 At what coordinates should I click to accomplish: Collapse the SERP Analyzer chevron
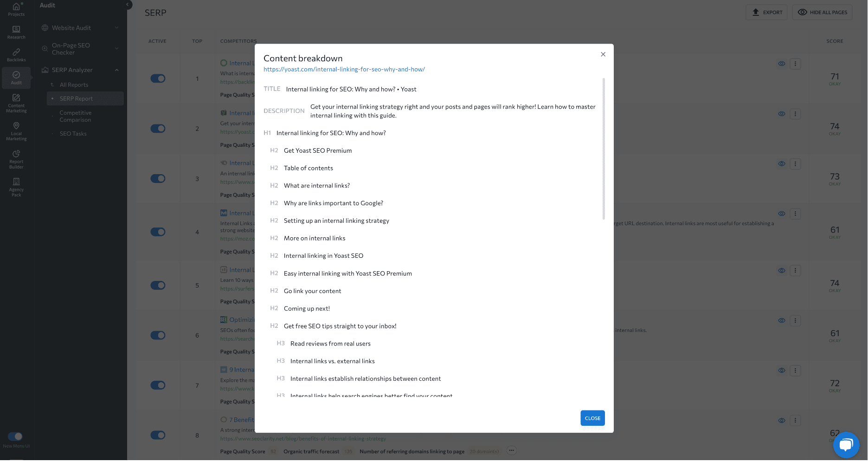[x=117, y=70]
